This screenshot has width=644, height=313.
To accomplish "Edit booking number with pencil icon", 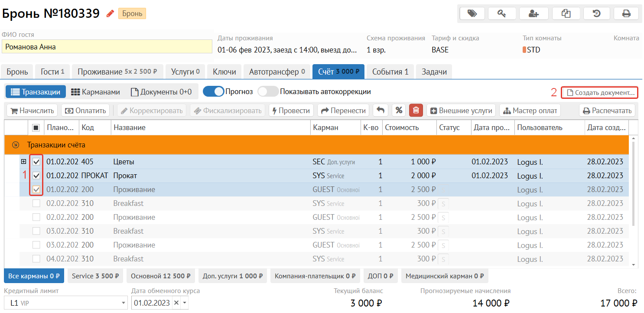I will pyautogui.click(x=110, y=14).
